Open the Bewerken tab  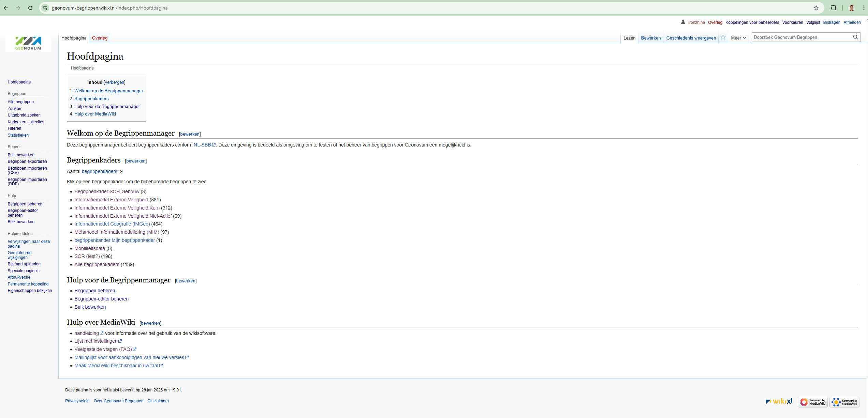point(650,38)
